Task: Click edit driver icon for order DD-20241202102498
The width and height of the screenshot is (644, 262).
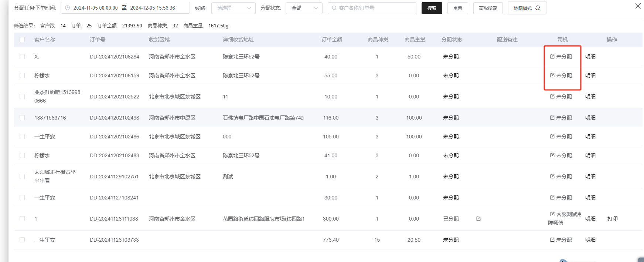Action: pyautogui.click(x=552, y=118)
